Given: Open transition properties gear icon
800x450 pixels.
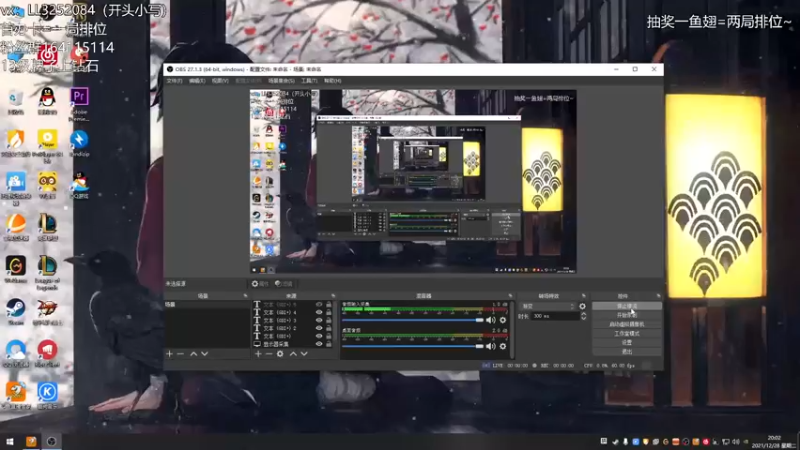Looking at the screenshot, I should [x=583, y=306].
